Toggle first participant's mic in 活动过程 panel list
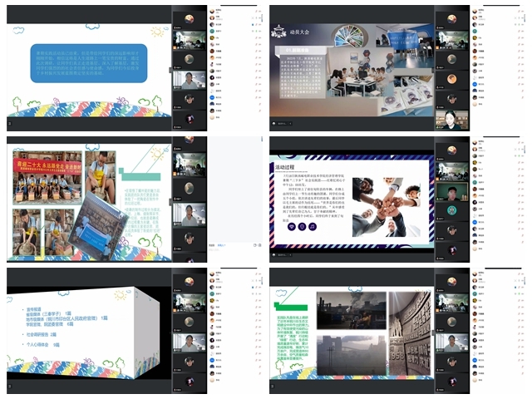 521,144
